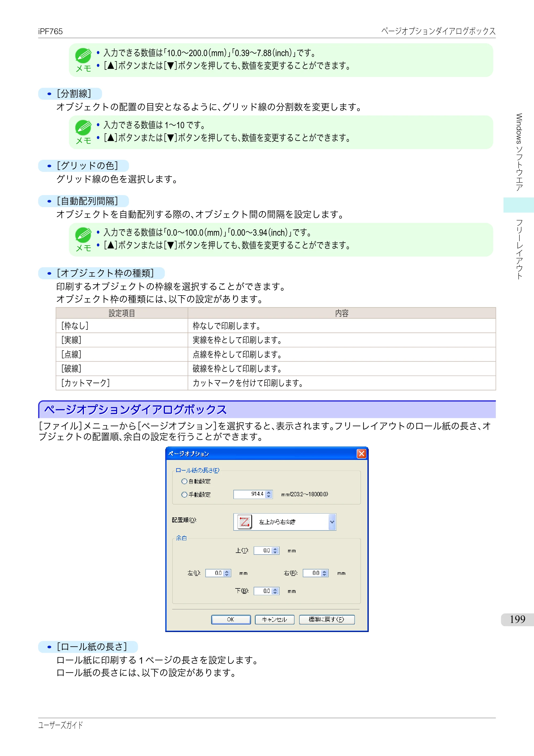
Task: Click the iPF765 header text
Action: (50, 31)
